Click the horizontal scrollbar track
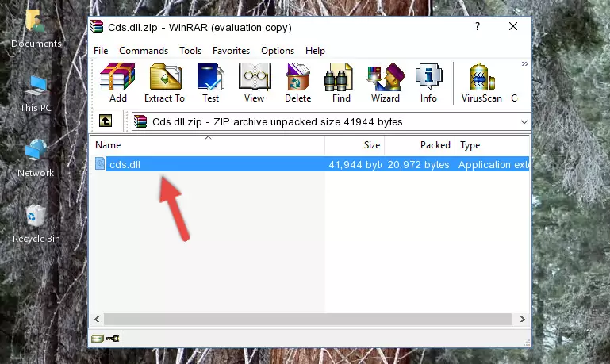 [307, 320]
